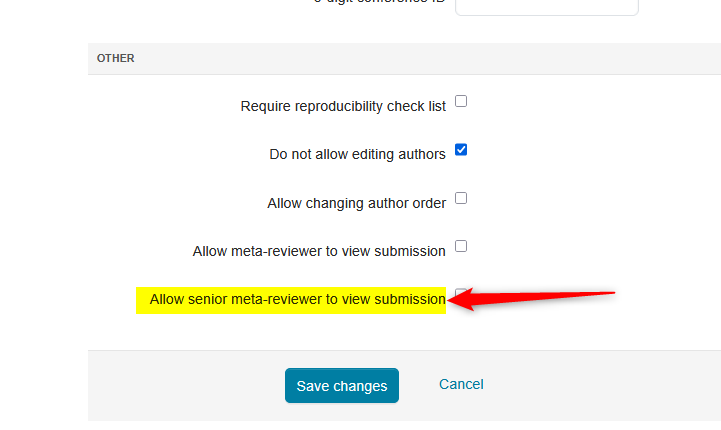Check Allow senior meta-reviewer to view submission box
The height and width of the screenshot is (430, 721).
click(x=459, y=293)
